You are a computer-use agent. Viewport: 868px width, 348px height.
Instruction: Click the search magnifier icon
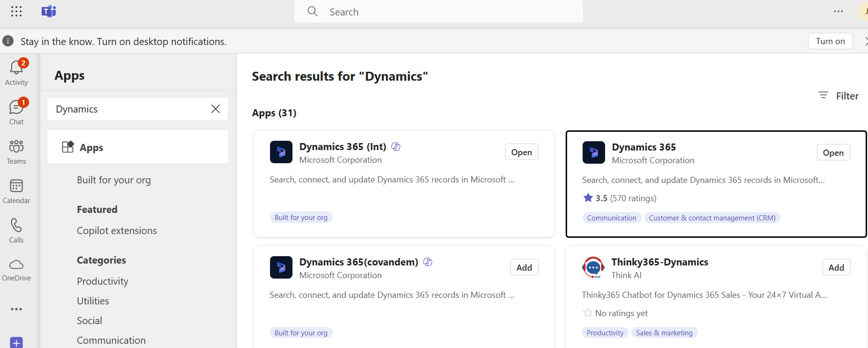pyautogui.click(x=313, y=11)
